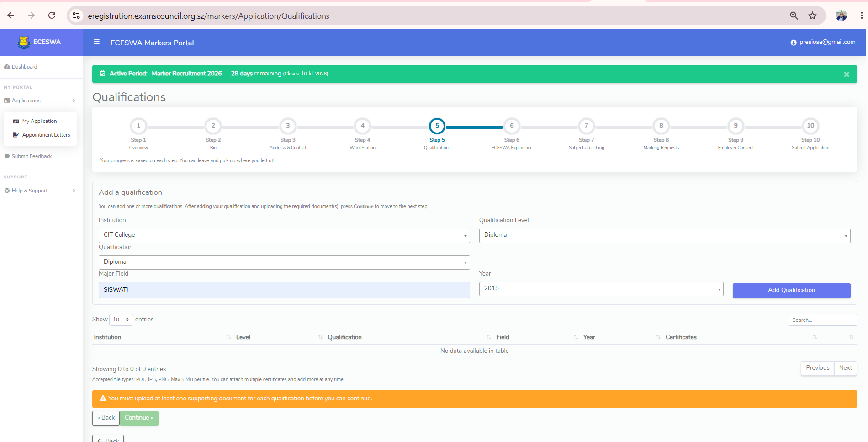Open the Year dropdown showing 2015
The image size is (868, 442).
(x=601, y=289)
